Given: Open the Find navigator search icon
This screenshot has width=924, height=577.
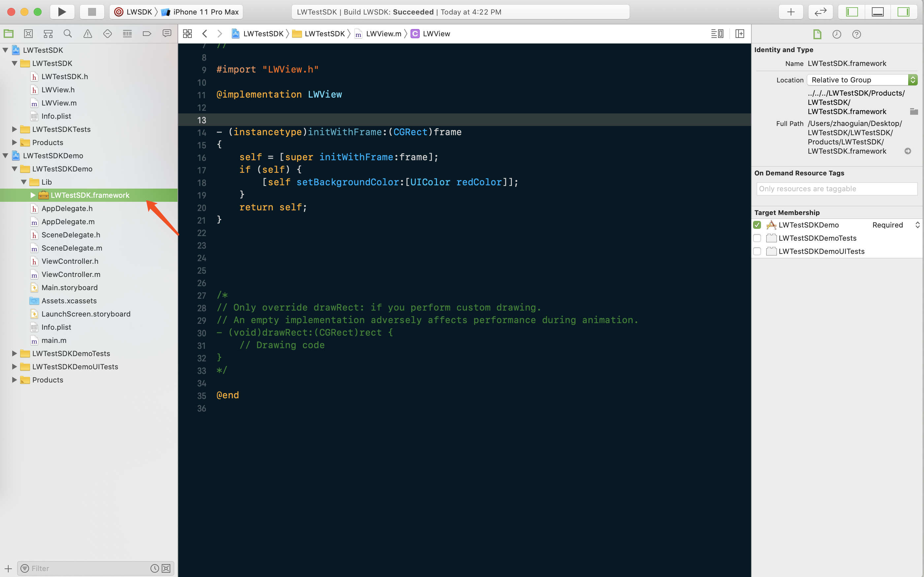Looking at the screenshot, I should (x=68, y=34).
